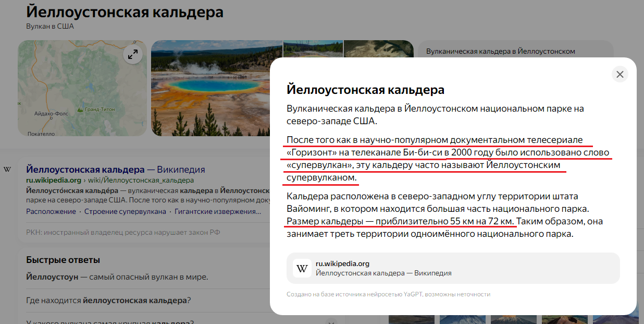Click the 'Быстрые ответы' heading
Screen dimensions: 644x324
point(63,260)
